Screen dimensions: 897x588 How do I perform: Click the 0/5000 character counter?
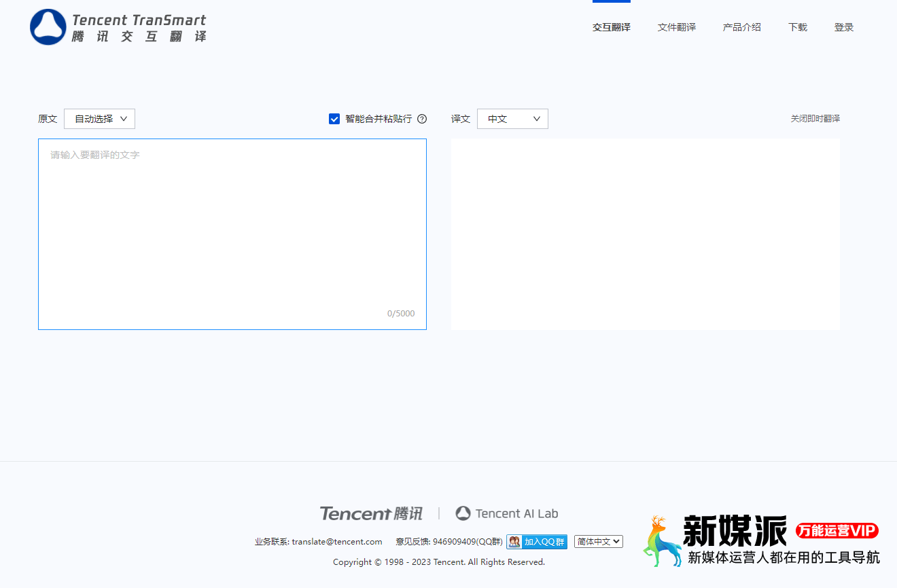[401, 313]
